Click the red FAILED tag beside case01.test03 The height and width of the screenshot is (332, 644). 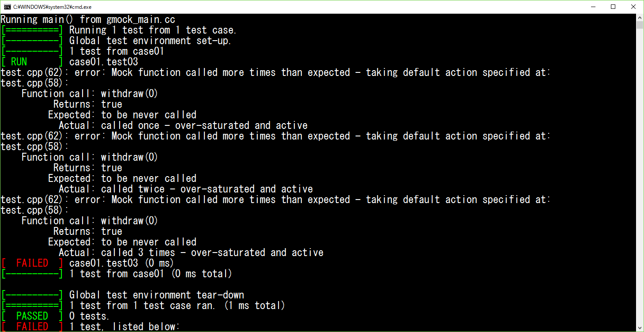coord(32,263)
